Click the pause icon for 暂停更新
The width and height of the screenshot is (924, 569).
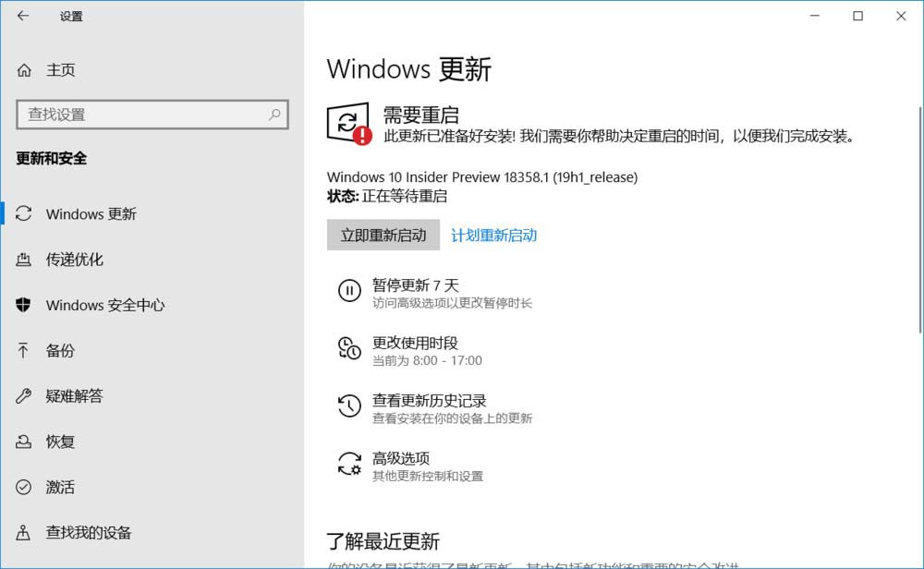[349, 290]
